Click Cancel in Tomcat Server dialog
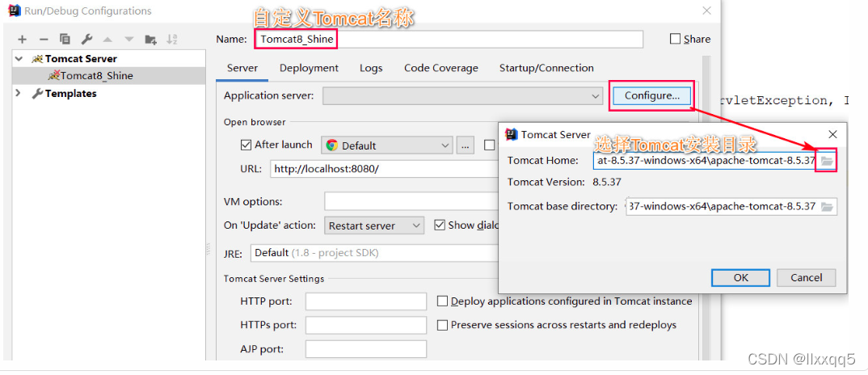 click(806, 277)
